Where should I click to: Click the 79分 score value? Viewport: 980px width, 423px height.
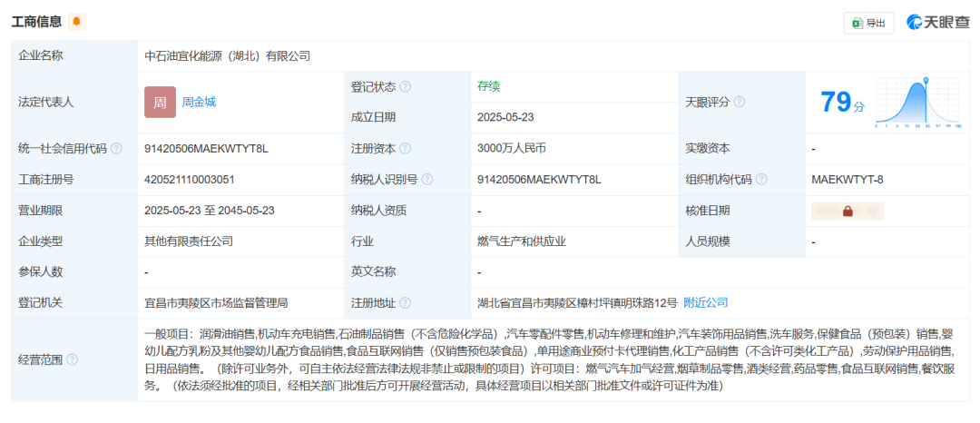(842, 102)
